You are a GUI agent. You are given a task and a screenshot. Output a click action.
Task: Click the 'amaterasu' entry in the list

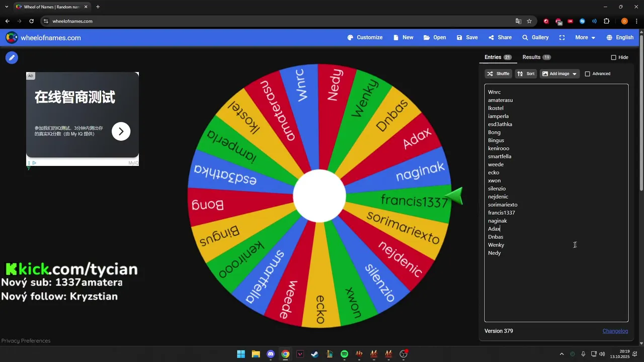click(x=500, y=100)
